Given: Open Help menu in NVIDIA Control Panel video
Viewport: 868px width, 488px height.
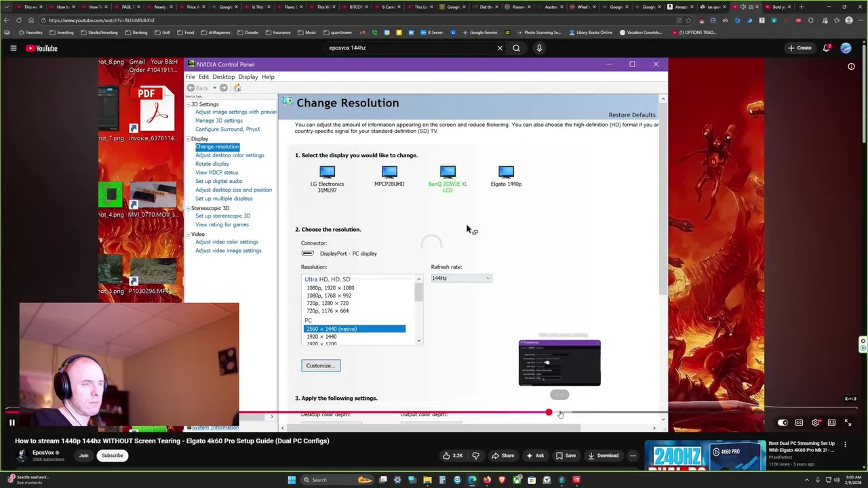Looking at the screenshot, I should (x=268, y=77).
